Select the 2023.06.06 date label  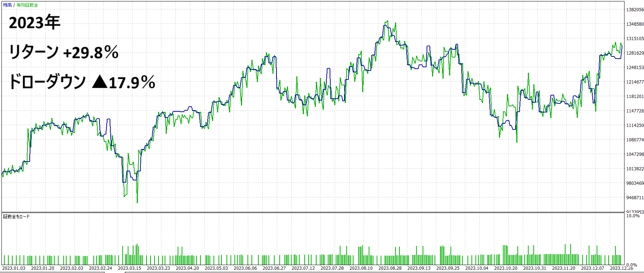coord(245,268)
